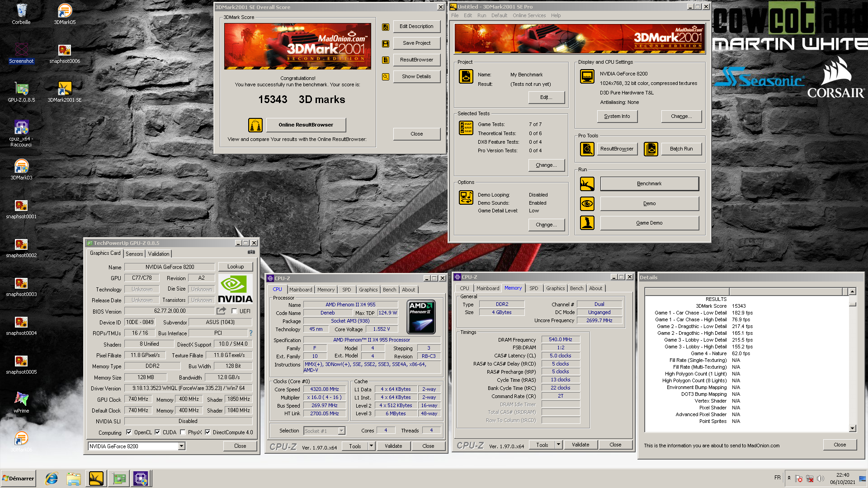Open the 3DMark05 desktop shortcut
The image size is (868, 488).
point(65,14)
